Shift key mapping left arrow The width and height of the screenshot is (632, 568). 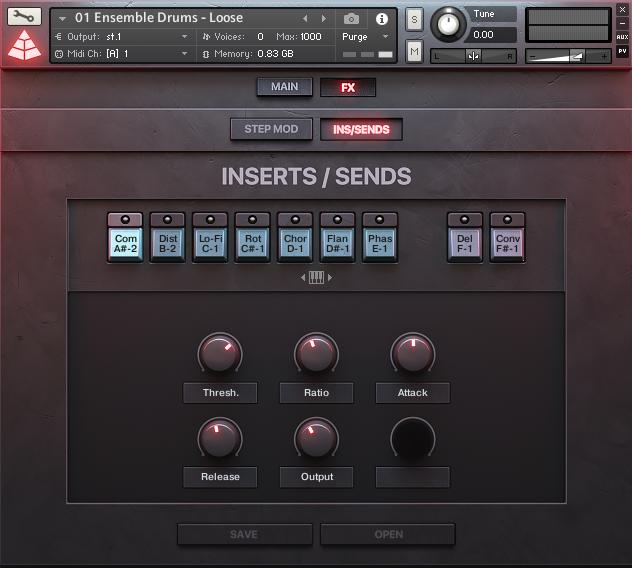point(303,277)
